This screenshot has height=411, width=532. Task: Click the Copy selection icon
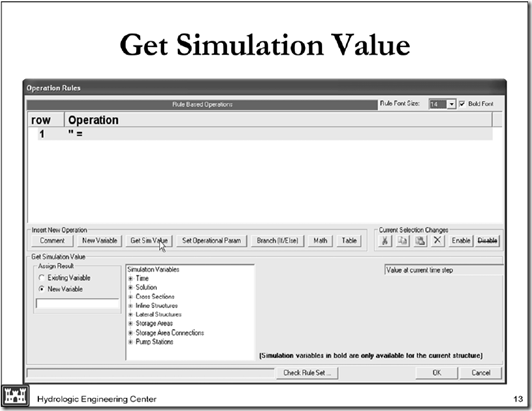pos(403,241)
